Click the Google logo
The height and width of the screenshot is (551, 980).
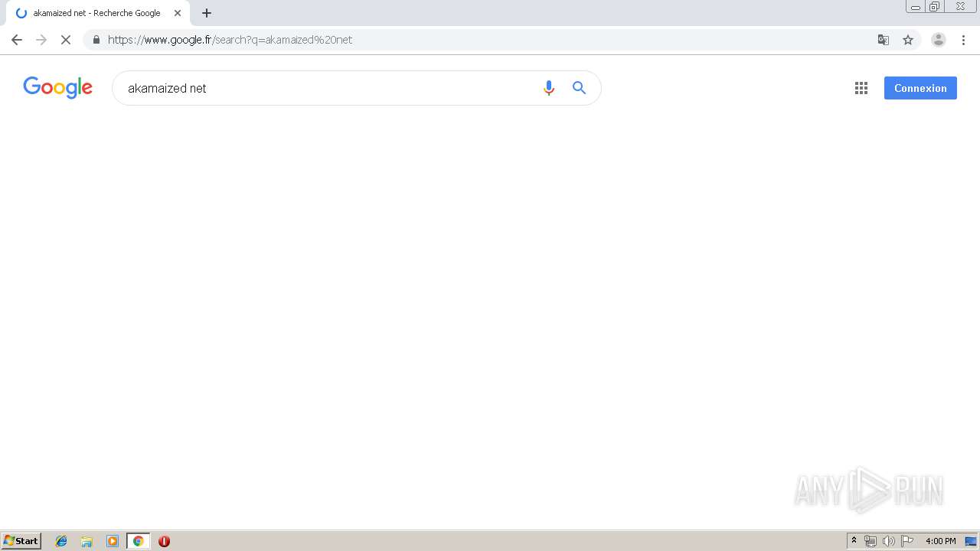(57, 88)
